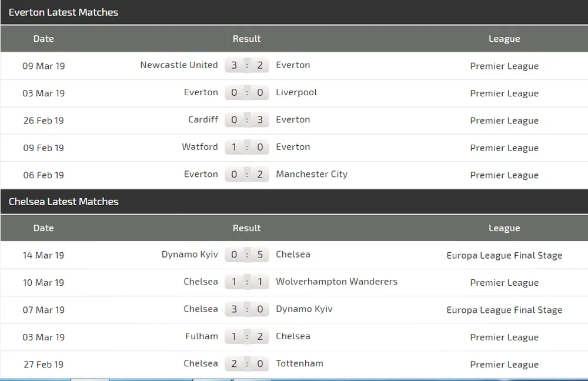Open the 0:0 result of Everton versus Liverpool
This screenshot has height=381, width=588.
pos(247,92)
